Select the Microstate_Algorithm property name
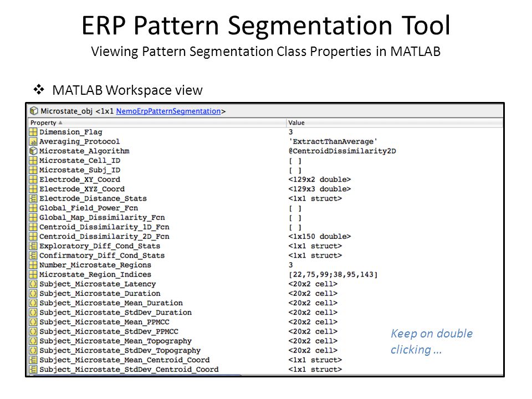Image resolution: width=532 pixels, height=399 pixels. [84, 151]
